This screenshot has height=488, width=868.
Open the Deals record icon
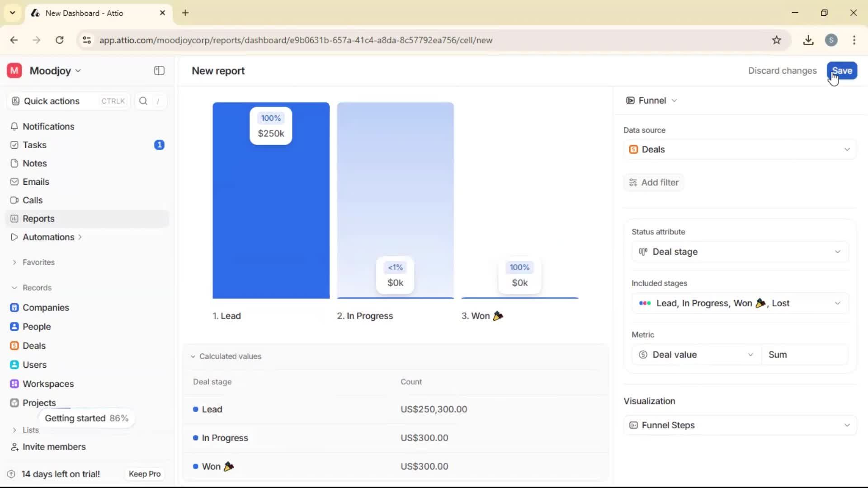[15, 346]
